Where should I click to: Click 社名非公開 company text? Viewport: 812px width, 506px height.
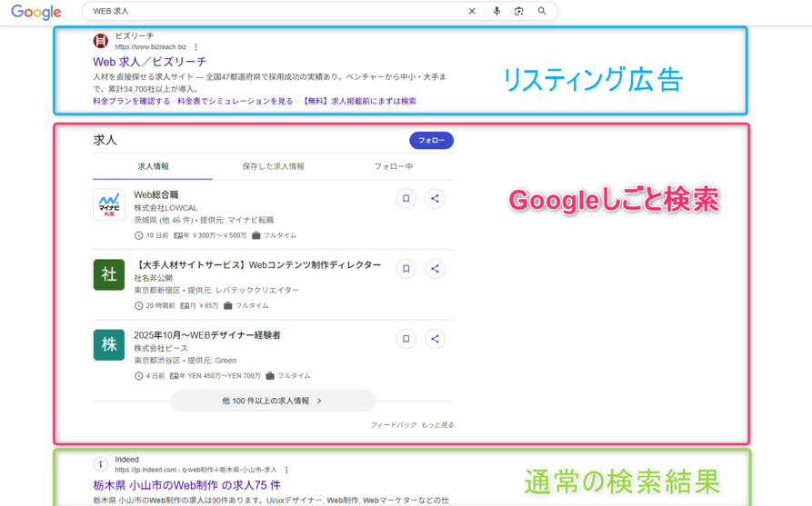(154, 278)
